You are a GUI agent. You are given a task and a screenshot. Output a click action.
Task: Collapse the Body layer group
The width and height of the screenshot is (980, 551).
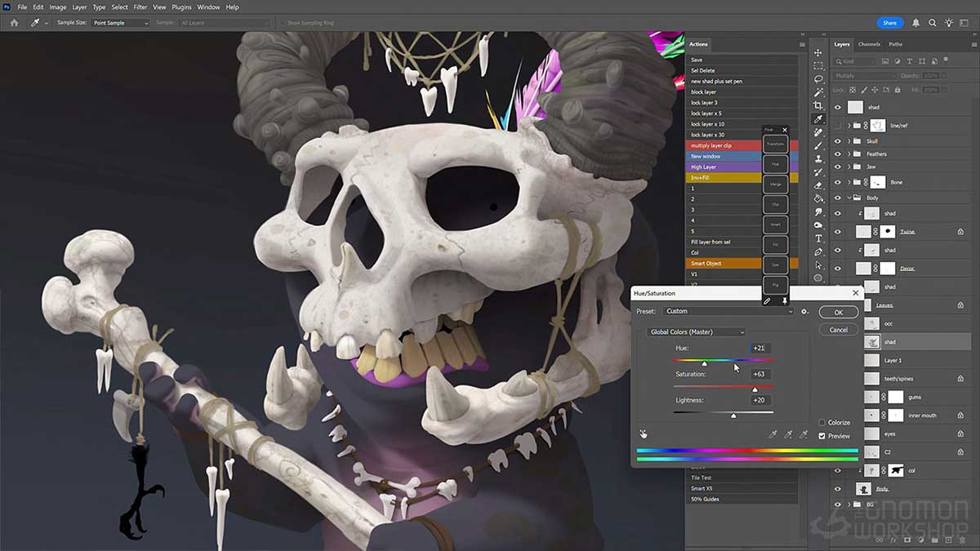848,197
